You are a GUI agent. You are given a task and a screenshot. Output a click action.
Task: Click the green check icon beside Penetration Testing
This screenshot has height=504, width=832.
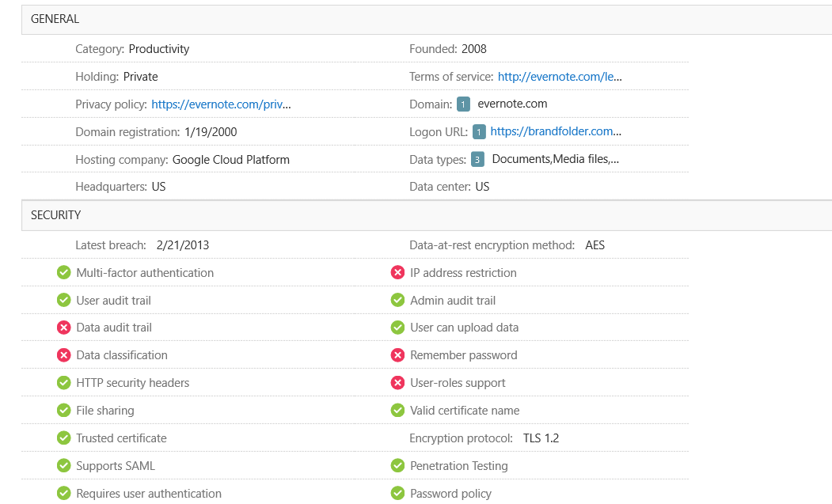pyautogui.click(x=397, y=466)
